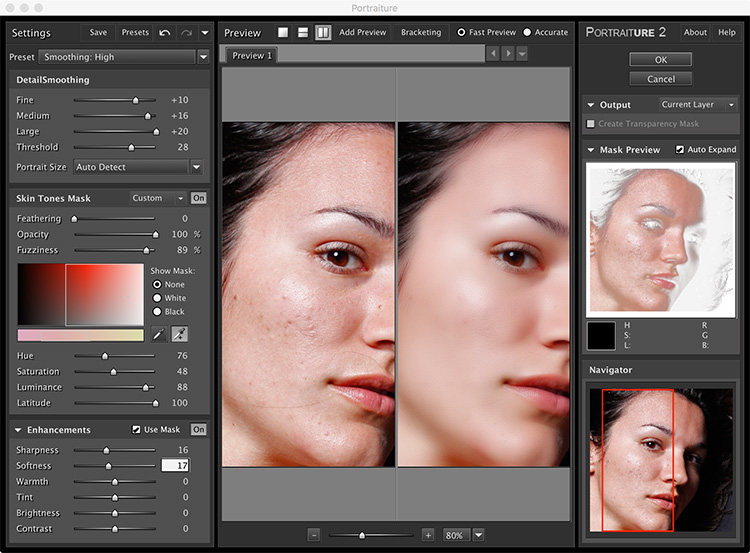Screen dimensions: 750x553
Task: Open Skin Tones Mask Custom dropdown
Action: (158, 198)
